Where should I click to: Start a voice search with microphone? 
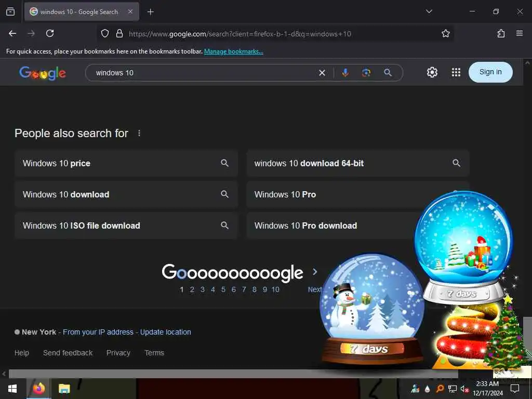(x=345, y=73)
